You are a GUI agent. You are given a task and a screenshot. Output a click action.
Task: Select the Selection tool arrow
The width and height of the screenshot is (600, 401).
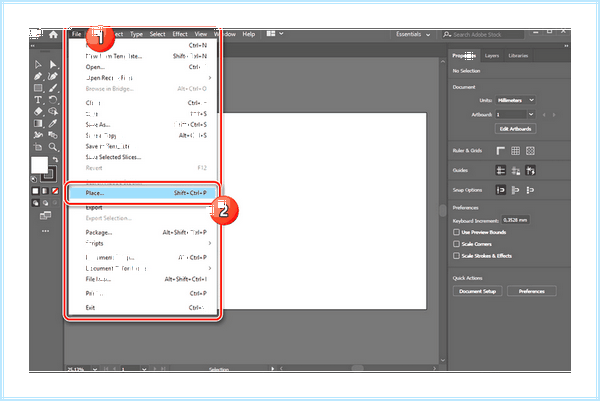(x=38, y=64)
